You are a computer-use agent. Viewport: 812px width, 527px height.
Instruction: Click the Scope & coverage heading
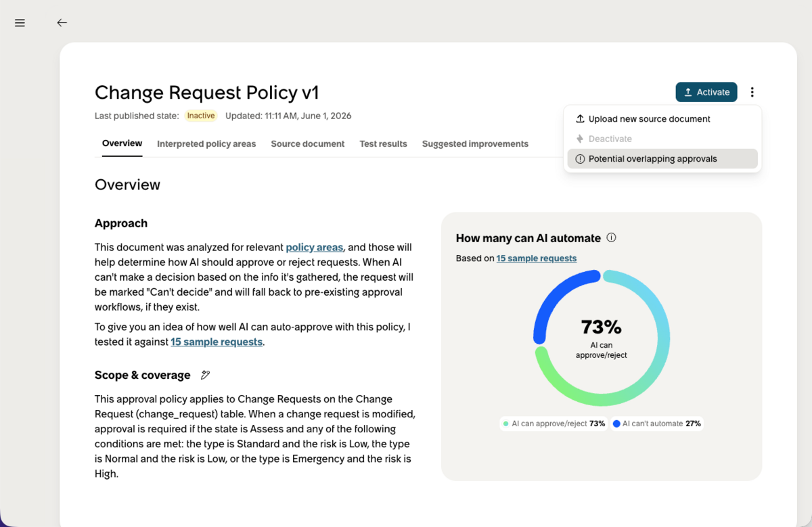pos(143,375)
